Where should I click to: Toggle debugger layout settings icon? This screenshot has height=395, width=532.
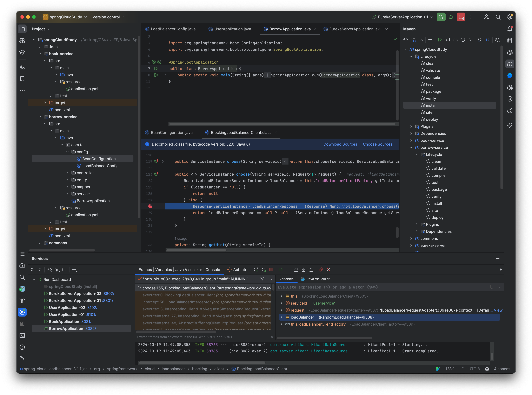500,270
